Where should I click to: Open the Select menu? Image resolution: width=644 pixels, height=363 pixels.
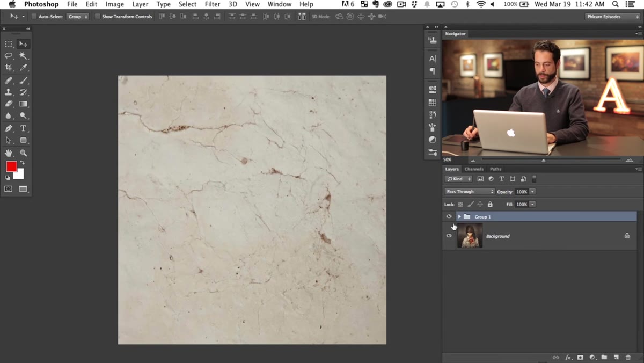point(187,4)
